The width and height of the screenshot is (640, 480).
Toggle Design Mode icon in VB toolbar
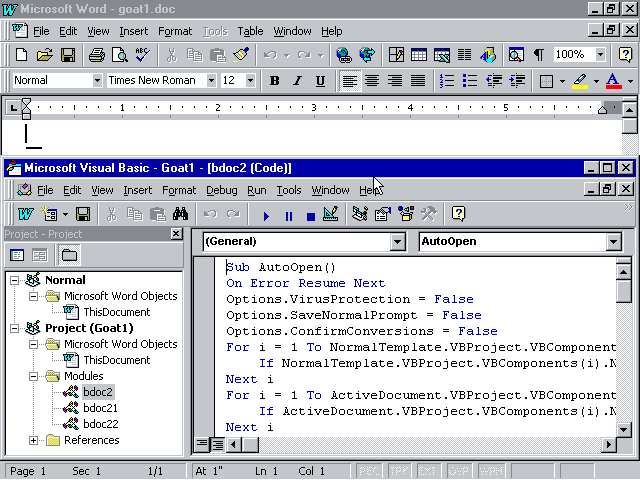[x=331, y=214]
